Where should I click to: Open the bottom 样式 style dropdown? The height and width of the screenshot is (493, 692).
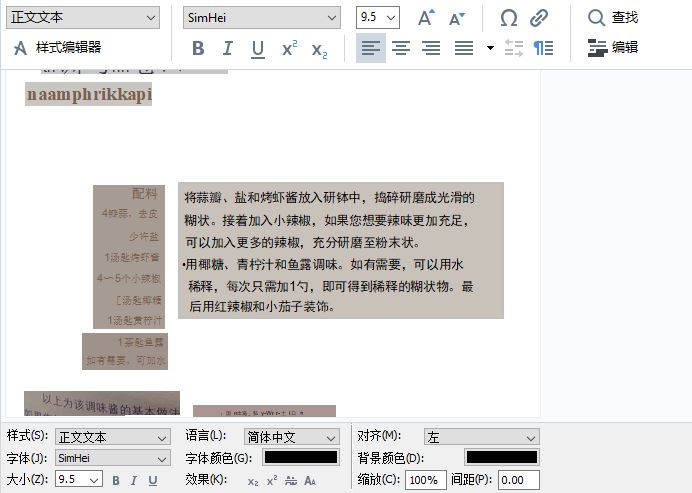coord(113,437)
